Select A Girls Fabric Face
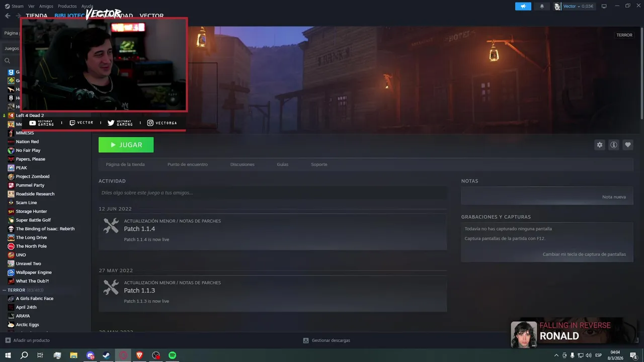Image resolution: width=644 pixels, height=362 pixels. click(34, 299)
